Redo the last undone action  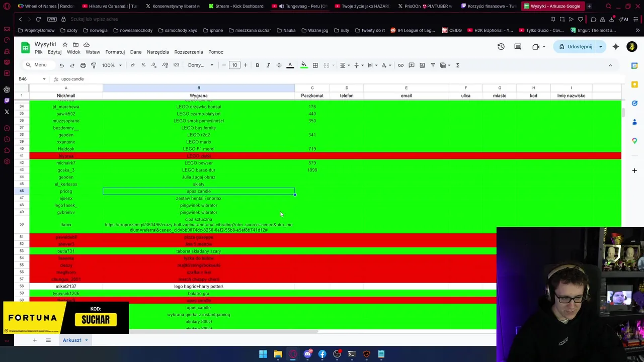[x=72, y=65]
